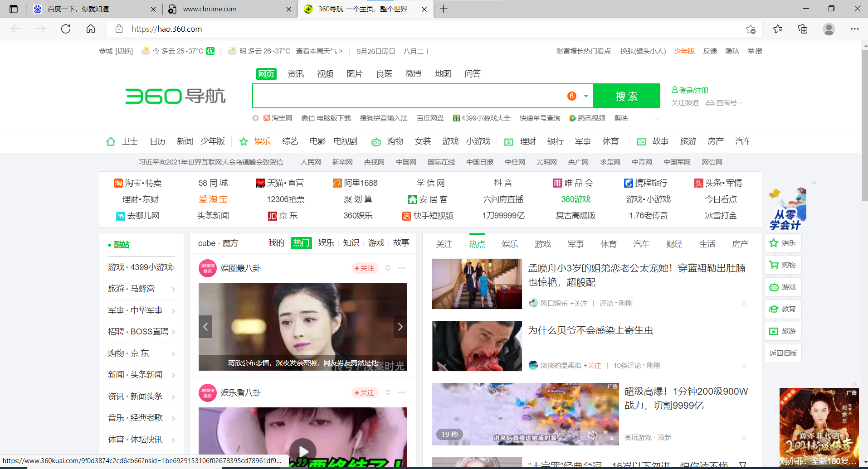Click the refresh icon on 娱圈最八卦 card

point(387,268)
